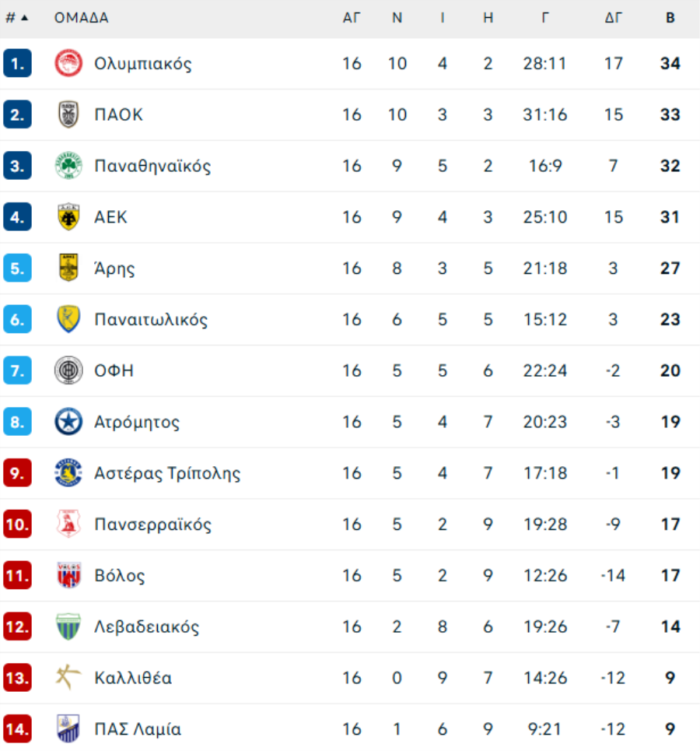Screen dimensions: 700x751
Task: Sort table by Β points column
Action: pyautogui.click(x=670, y=18)
